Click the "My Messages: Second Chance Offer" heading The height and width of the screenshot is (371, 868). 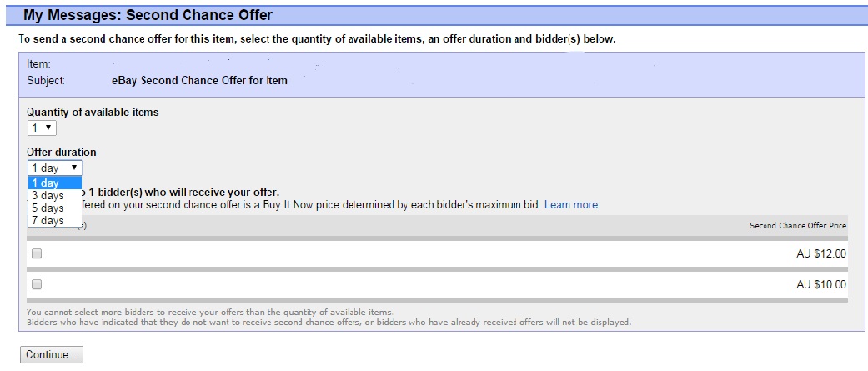pos(148,15)
